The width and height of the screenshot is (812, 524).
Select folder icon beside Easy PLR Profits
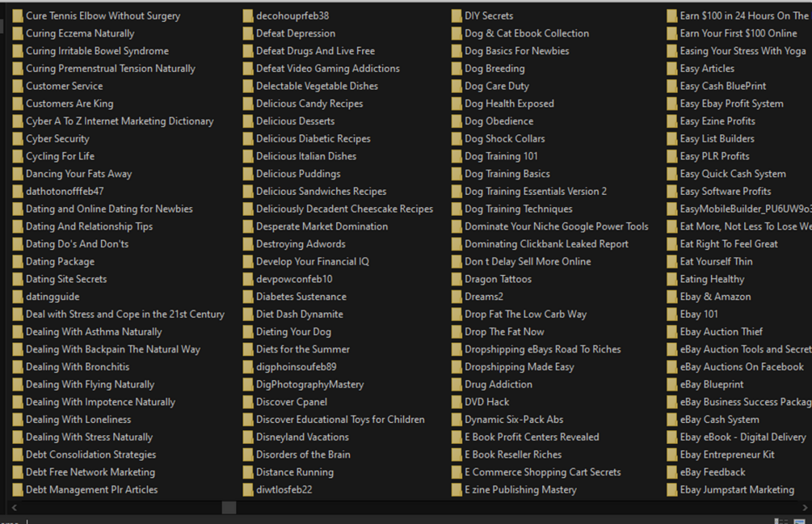coord(671,157)
